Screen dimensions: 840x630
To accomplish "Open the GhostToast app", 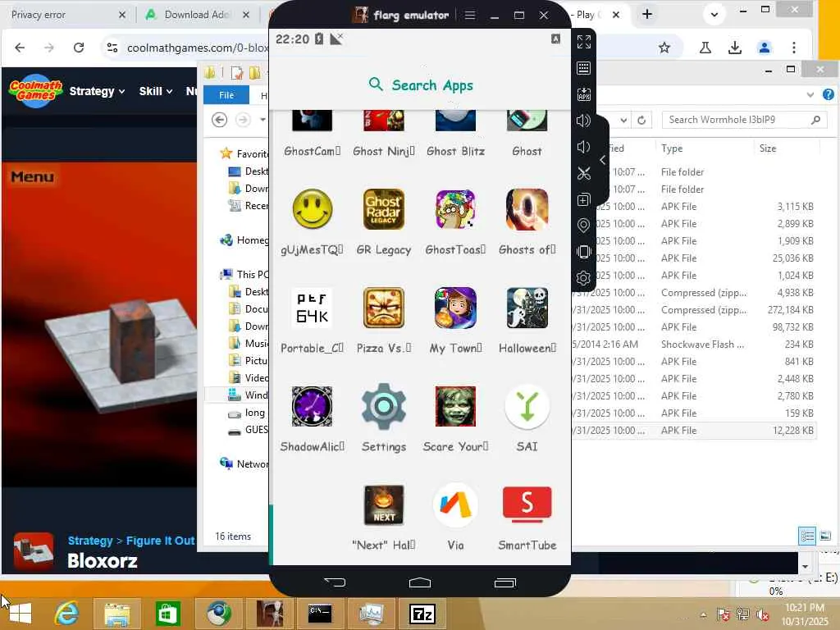I will 455,209.
